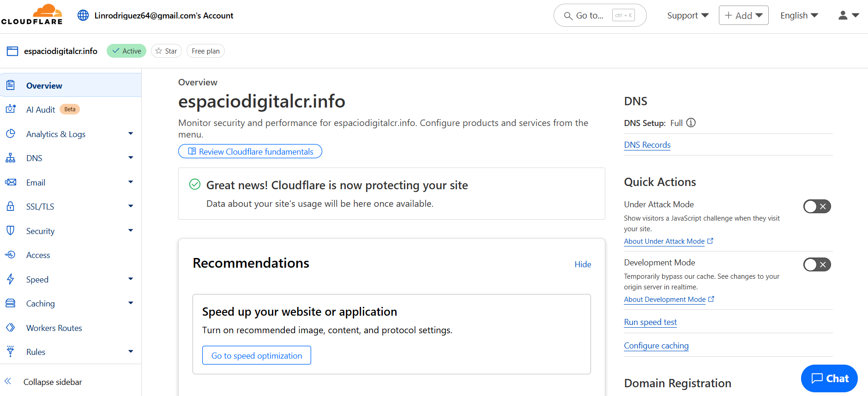868x396 pixels.
Task: Click the star icon in Star button
Action: [159, 51]
